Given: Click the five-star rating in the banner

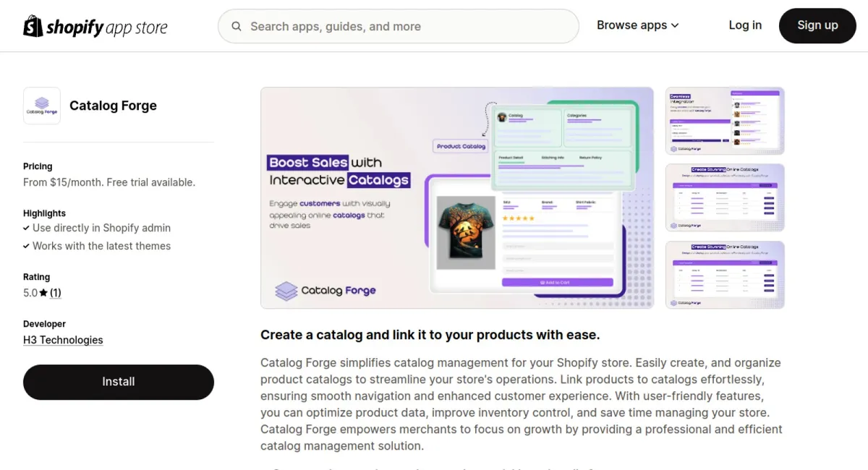Looking at the screenshot, I should coord(518,218).
